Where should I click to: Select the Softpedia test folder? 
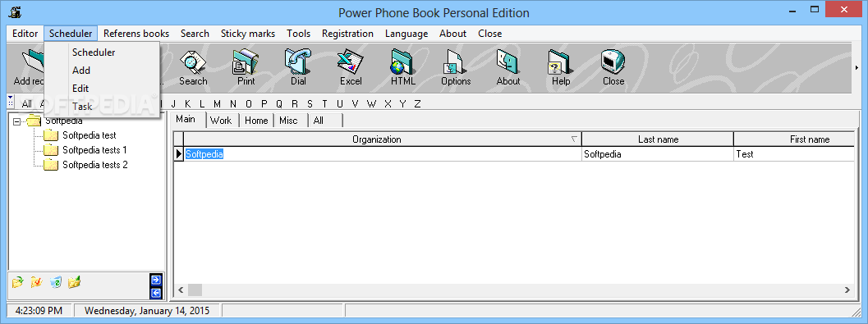tap(90, 135)
